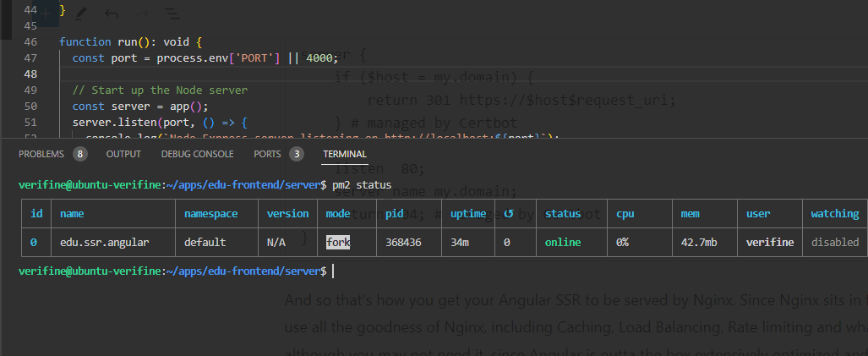Click the plus add icon at top-left
The width and height of the screenshot is (868, 356).
pos(46,14)
